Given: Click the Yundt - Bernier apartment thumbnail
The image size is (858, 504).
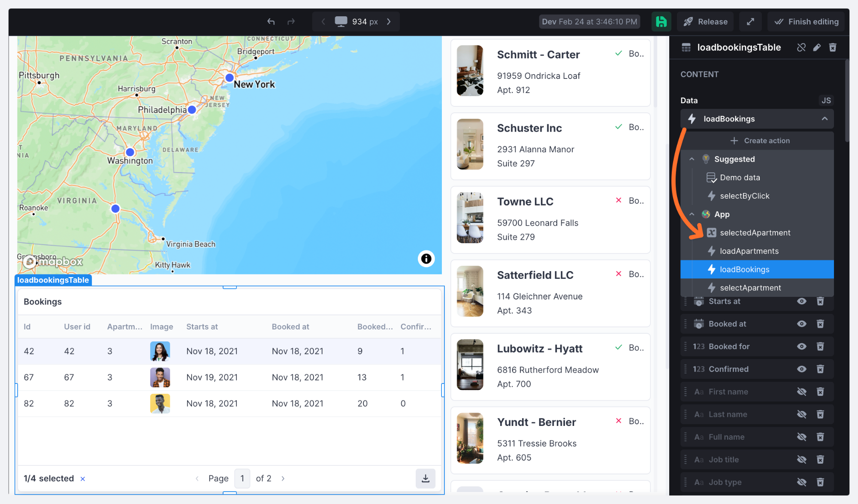Looking at the screenshot, I should click(470, 438).
